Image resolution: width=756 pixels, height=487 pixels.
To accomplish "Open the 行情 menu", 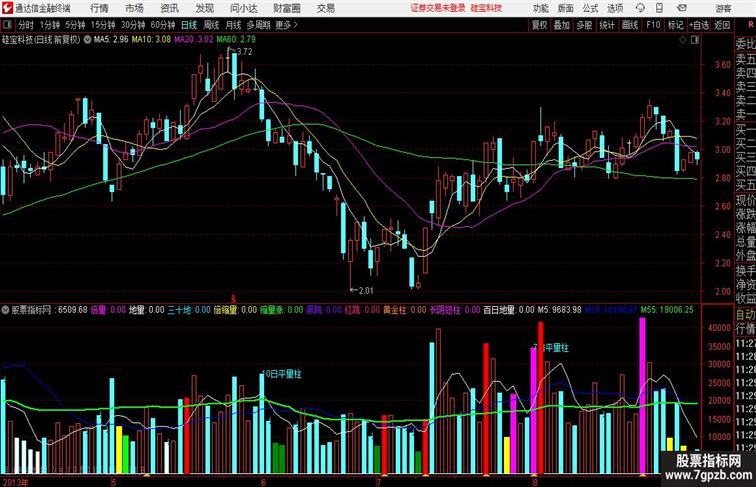I will coord(99,8).
